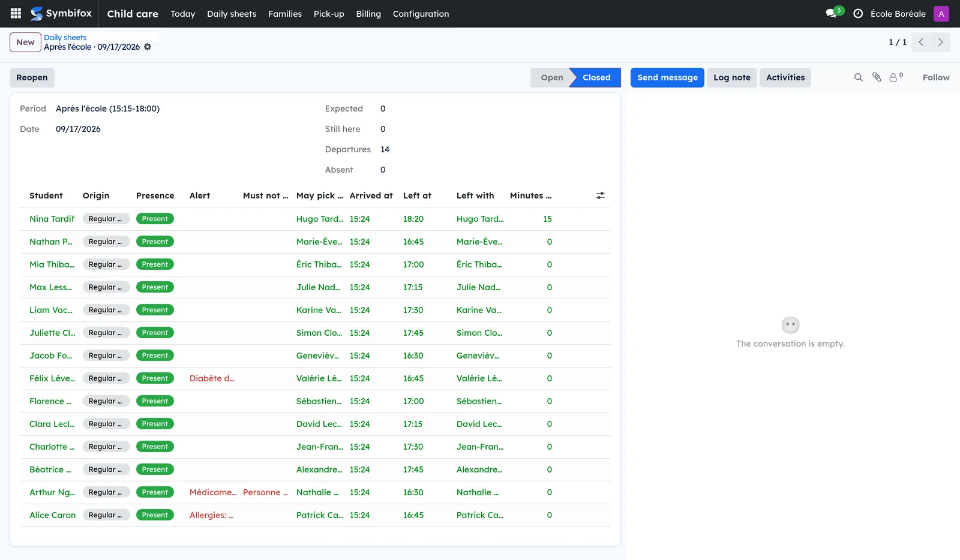Screen dimensions: 960x560
Task: Click the Daily sheets breadcrumb link
Action: (65, 37)
